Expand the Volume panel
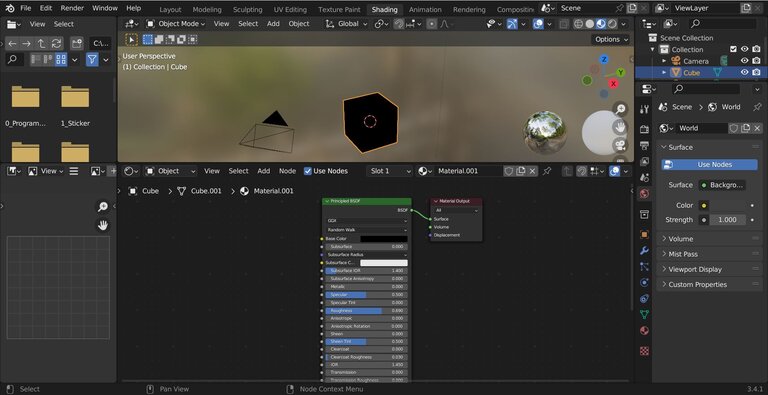The image size is (768, 395). 681,239
